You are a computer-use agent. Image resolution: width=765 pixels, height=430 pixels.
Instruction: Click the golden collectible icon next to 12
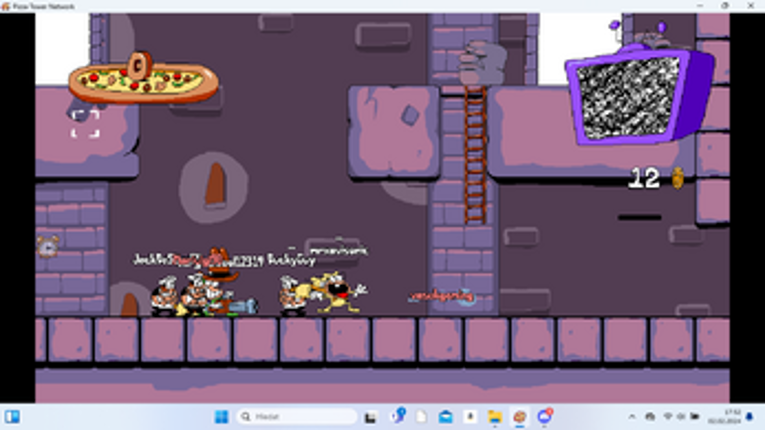click(x=677, y=178)
